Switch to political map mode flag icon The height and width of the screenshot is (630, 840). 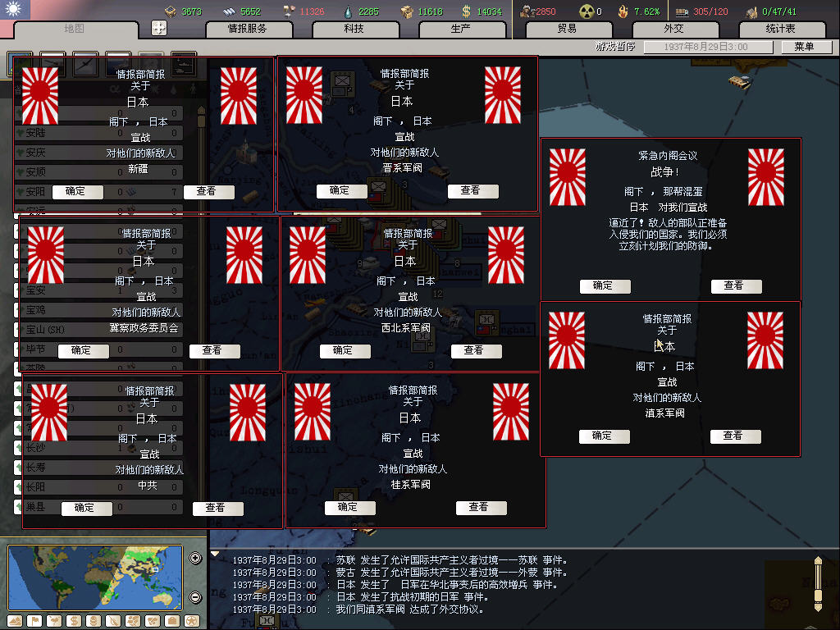(34, 620)
